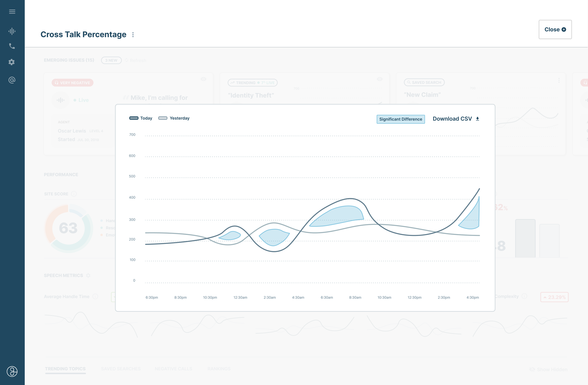Click the download icon beside Download CSV
588x385 pixels.
coord(477,118)
